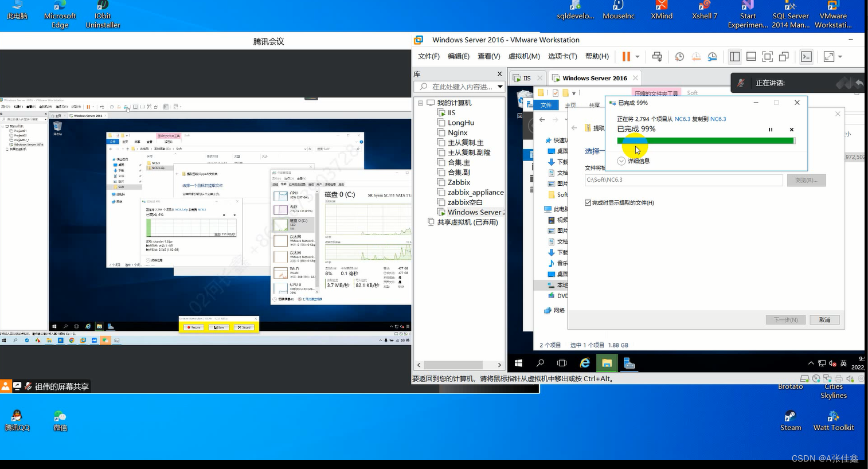Open Steam desktop shortcut
The image size is (868, 469).
click(x=790, y=420)
